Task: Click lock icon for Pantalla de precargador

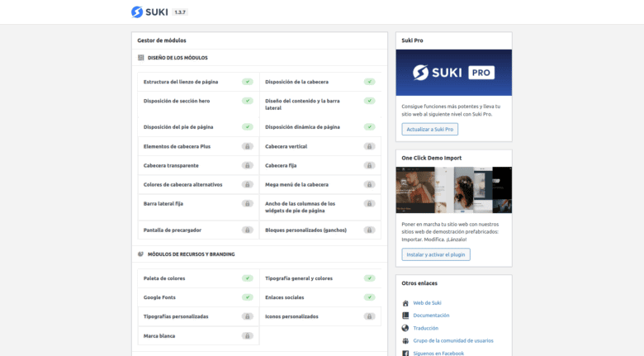Action: 247,230
